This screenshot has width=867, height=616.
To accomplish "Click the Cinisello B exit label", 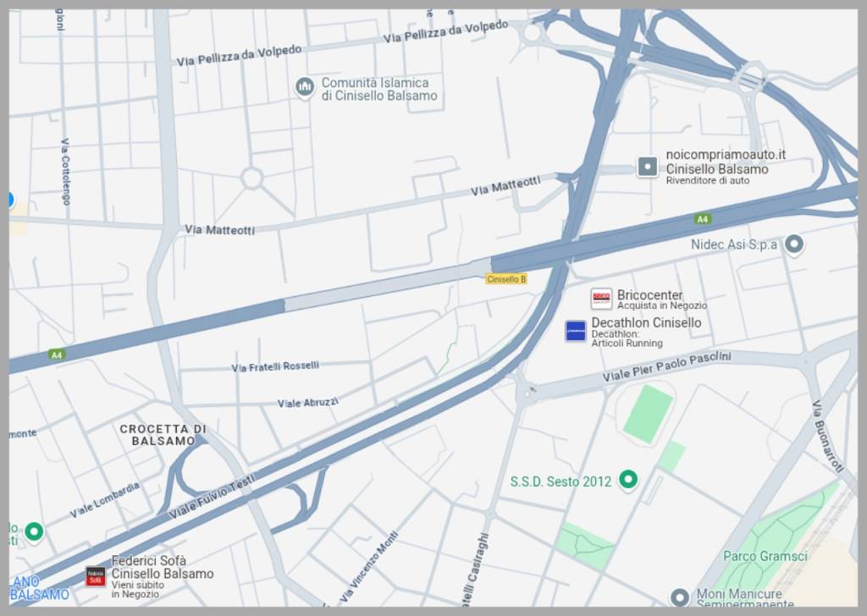I will coord(506,279).
